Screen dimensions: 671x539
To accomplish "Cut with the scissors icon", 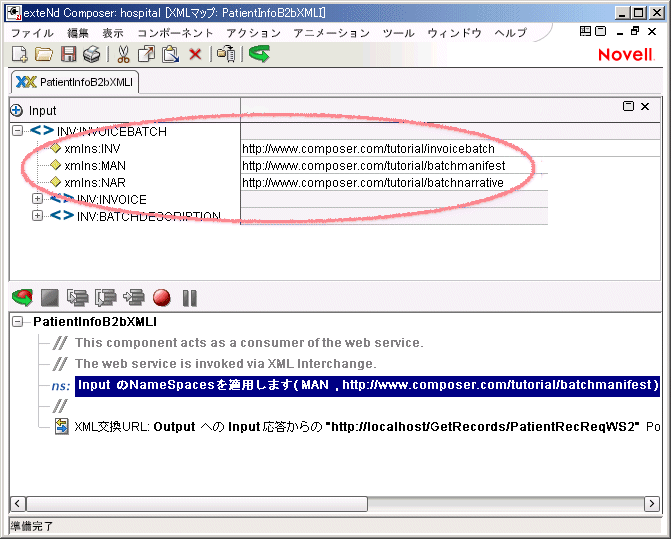I will 123,54.
